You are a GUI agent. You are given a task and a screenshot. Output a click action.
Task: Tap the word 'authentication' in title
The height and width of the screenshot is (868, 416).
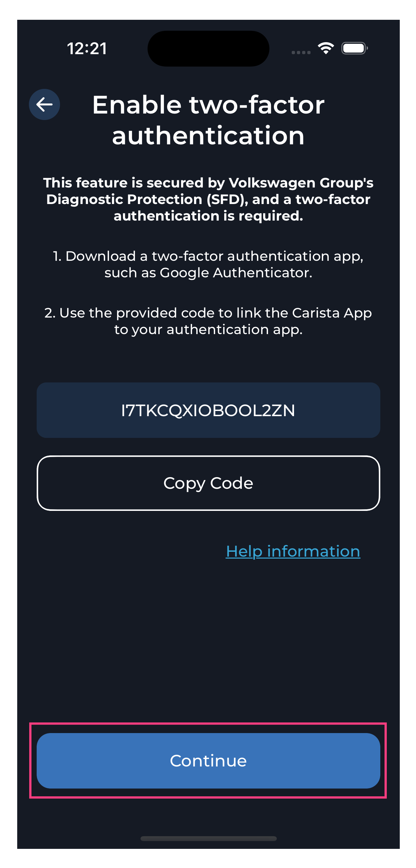[208, 136]
